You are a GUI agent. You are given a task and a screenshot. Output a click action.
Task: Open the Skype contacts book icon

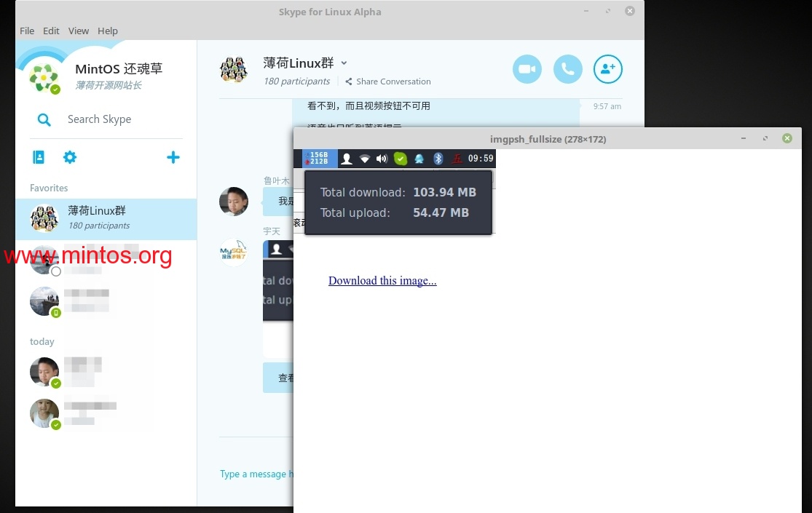pos(39,157)
